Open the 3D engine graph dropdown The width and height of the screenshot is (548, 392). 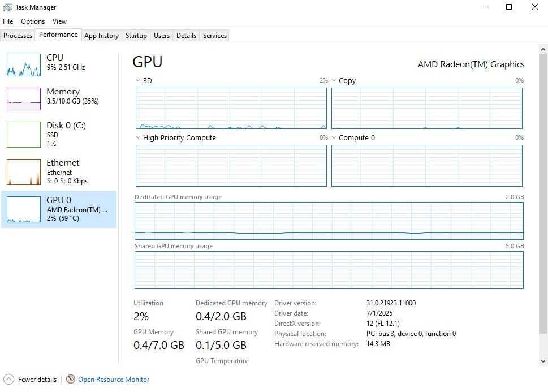[x=138, y=80]
